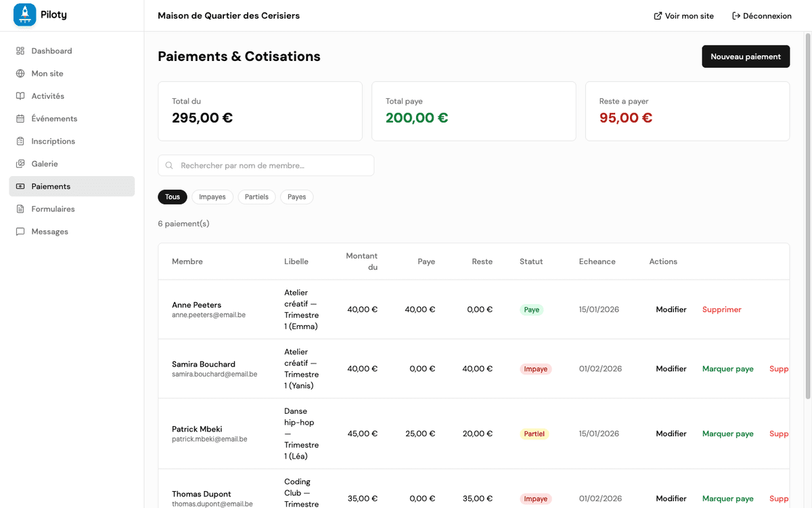Enable the Partiels filter
Screen dimensions: 812x508
pos(256,196)
